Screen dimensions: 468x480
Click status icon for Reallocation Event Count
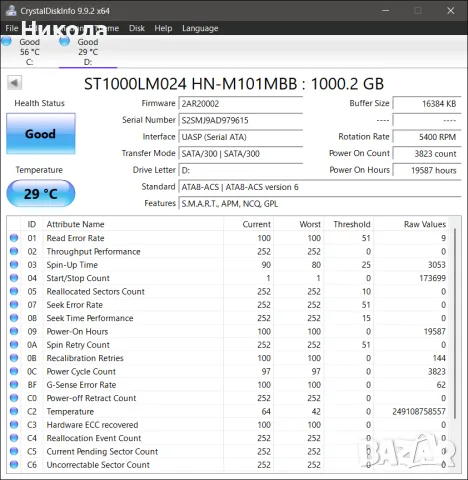pyautogui.click(x=14, y=438)
